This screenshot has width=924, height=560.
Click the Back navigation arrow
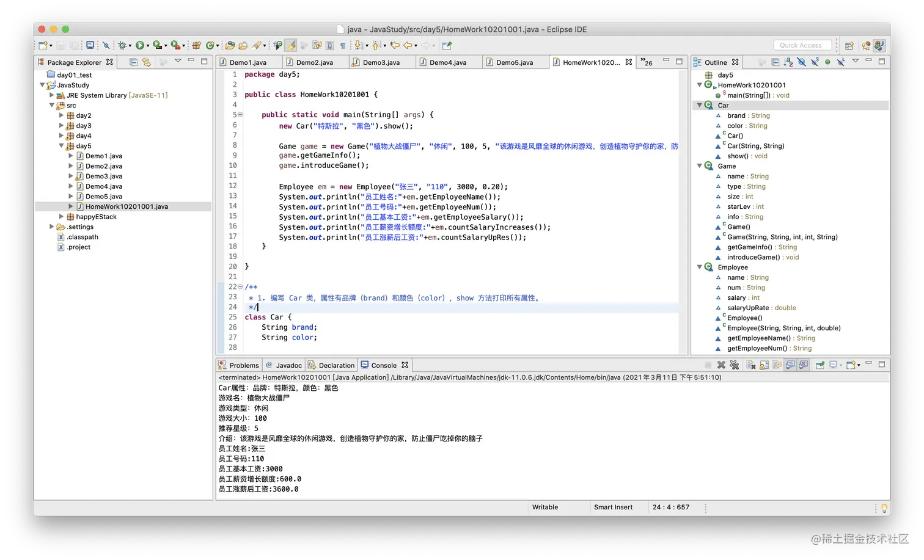pyautogui.click(x=408, y=45)
